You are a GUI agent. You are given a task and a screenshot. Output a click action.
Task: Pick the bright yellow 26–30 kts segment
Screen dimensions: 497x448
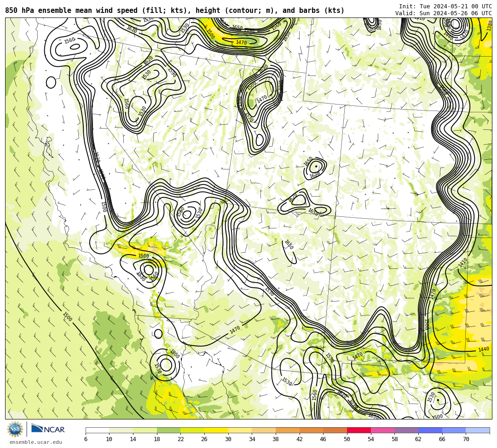216,430
